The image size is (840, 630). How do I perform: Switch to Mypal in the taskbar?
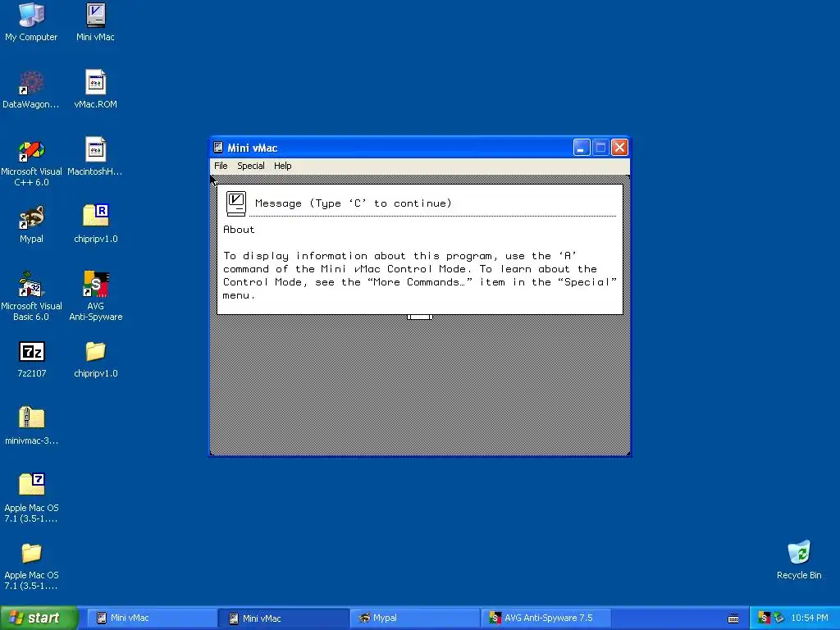[415, 619]
